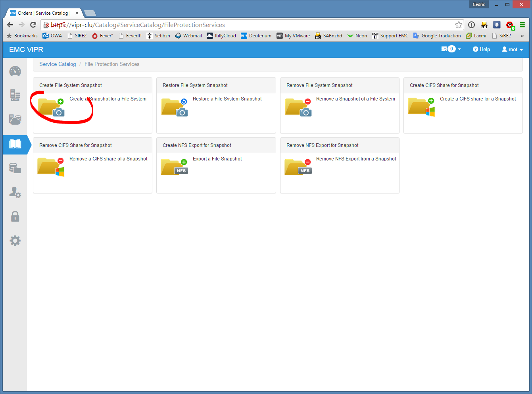Open the OWA bookmark
532x394 pixels.
click(x=52, y=36)
